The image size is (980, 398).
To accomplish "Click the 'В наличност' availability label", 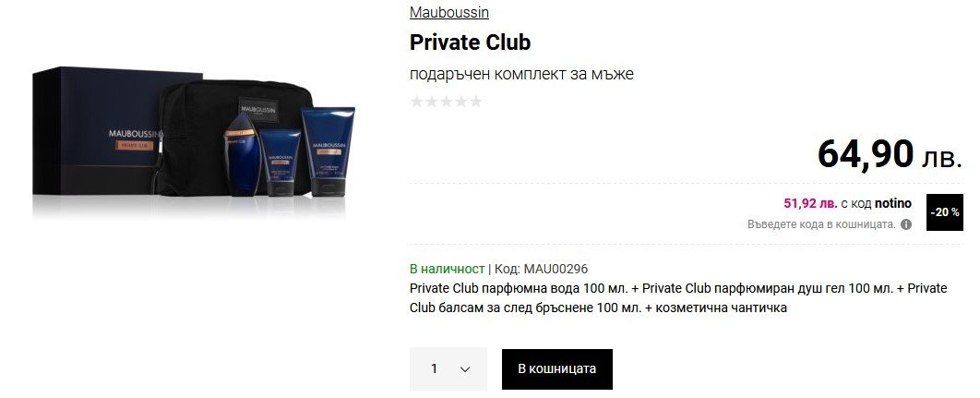I will (447, 269).
